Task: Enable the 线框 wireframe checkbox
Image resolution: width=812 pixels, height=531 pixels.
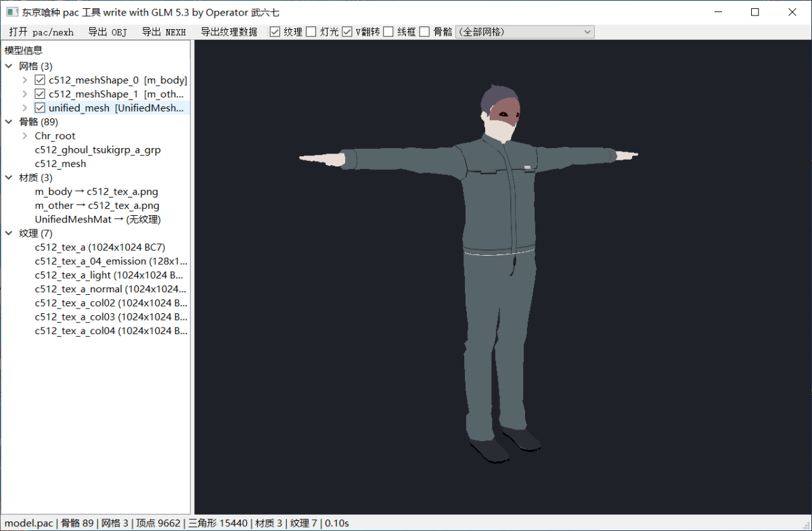Action: [x=388, y=32]
